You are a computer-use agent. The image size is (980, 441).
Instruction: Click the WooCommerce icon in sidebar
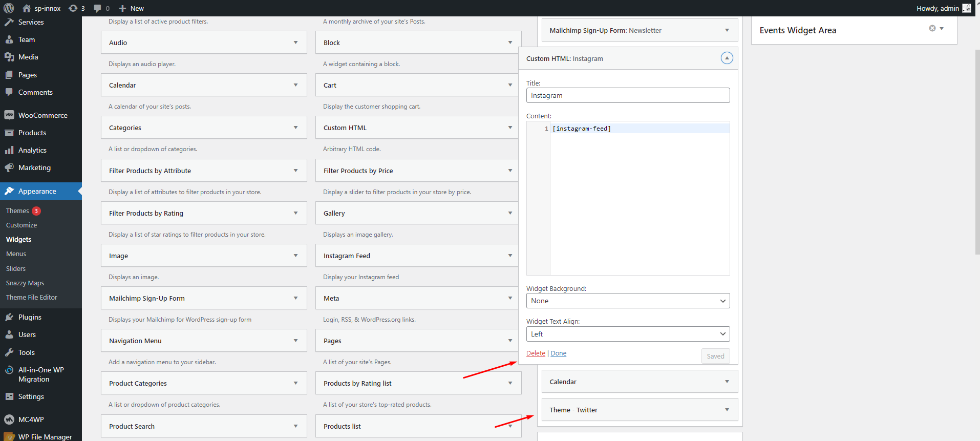tap(9, 115)
